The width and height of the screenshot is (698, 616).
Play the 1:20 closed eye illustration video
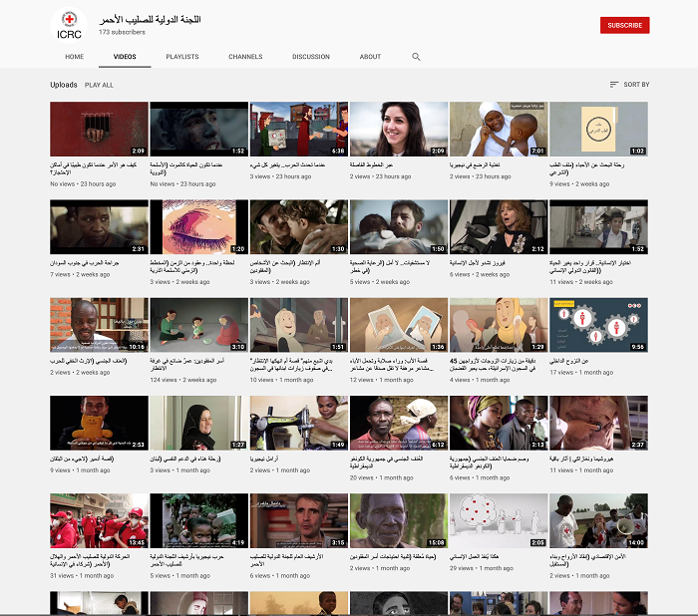pos(198,227)
